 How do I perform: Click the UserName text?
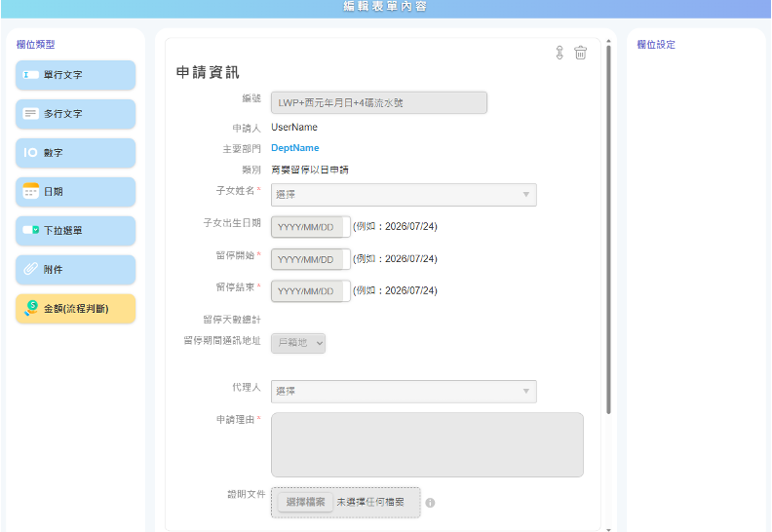pyautogui.click(x=294, y=128)
